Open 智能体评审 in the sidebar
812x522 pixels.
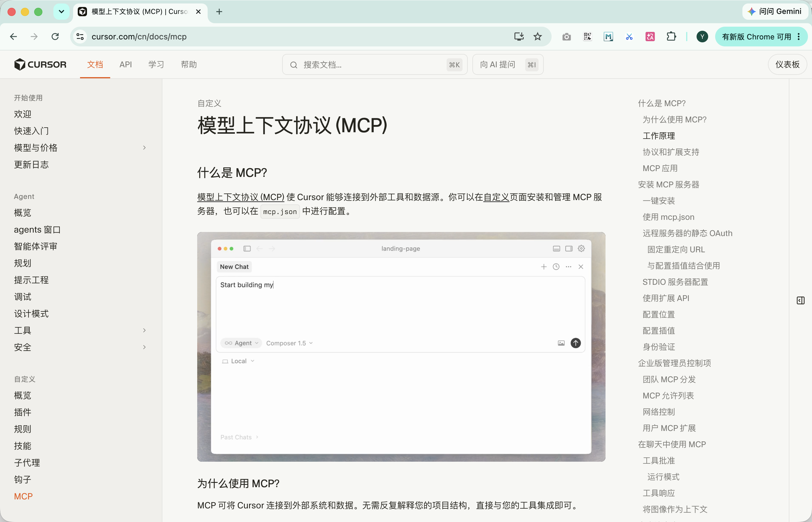tap(36, 246)
